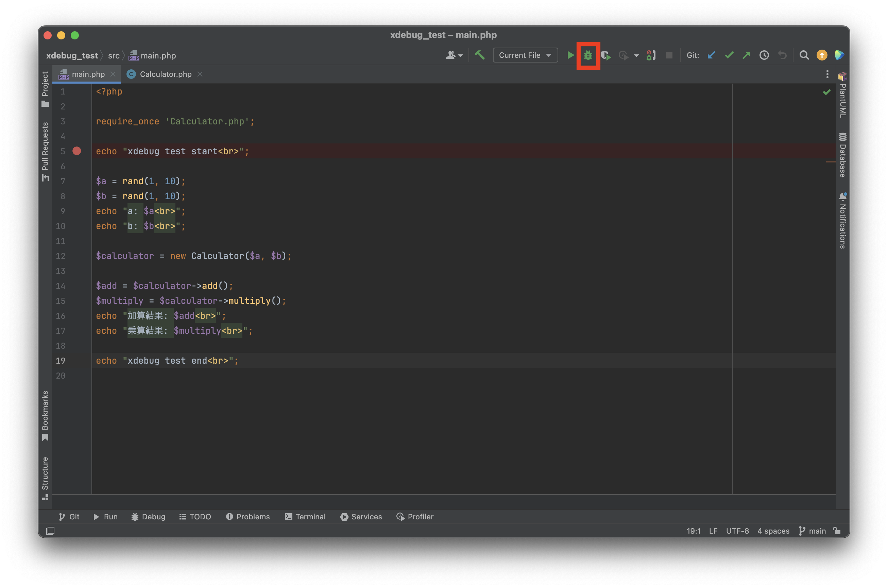Click main branch in status bar
Image resolution: width=888 pixels, height=588 pixels.
pos(813,531)
